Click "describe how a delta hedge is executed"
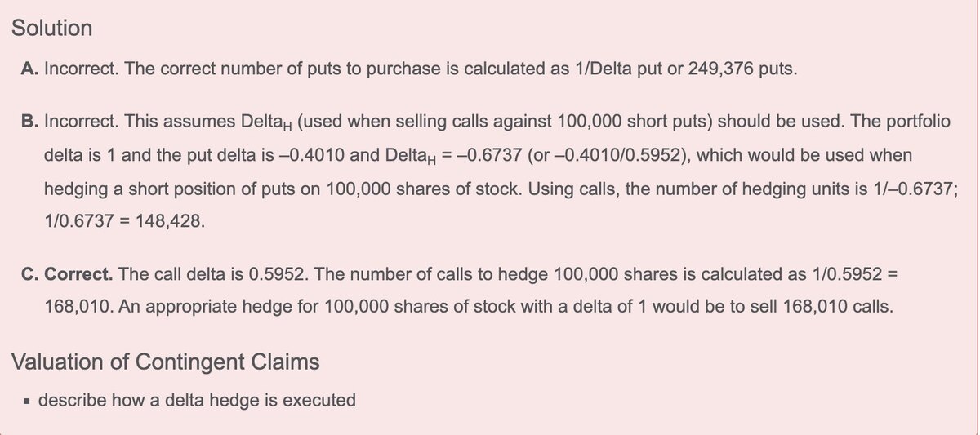The image size is (980, 435). pos(197,401)
